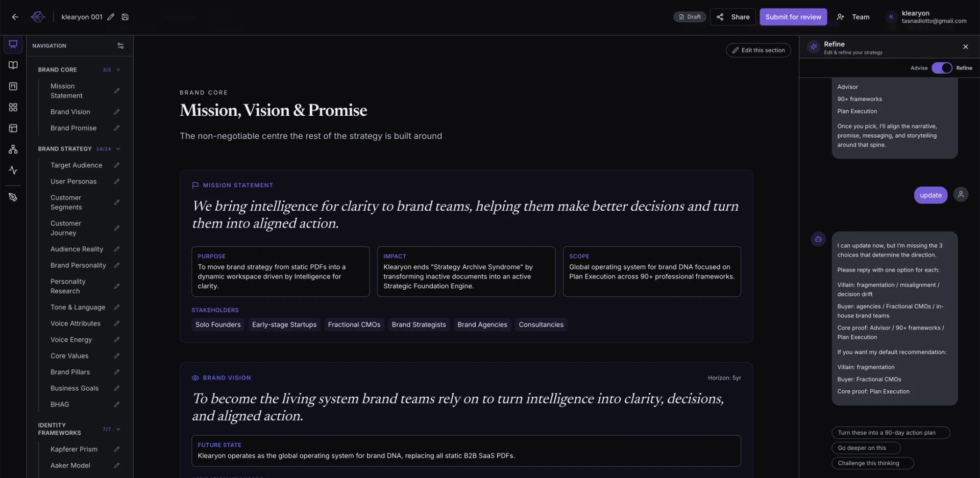
Task: Open the kanban board sidebar icon
Action: [13, 86]
